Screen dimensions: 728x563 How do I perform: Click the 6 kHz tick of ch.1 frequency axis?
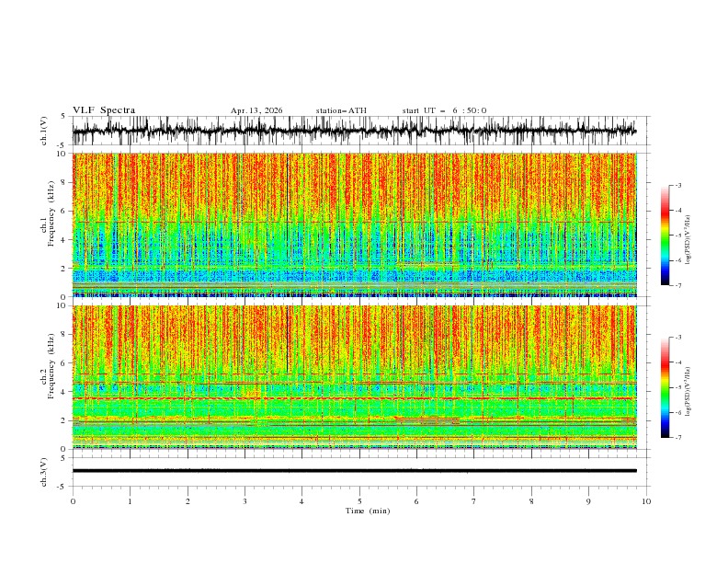[x=65, y=212]
